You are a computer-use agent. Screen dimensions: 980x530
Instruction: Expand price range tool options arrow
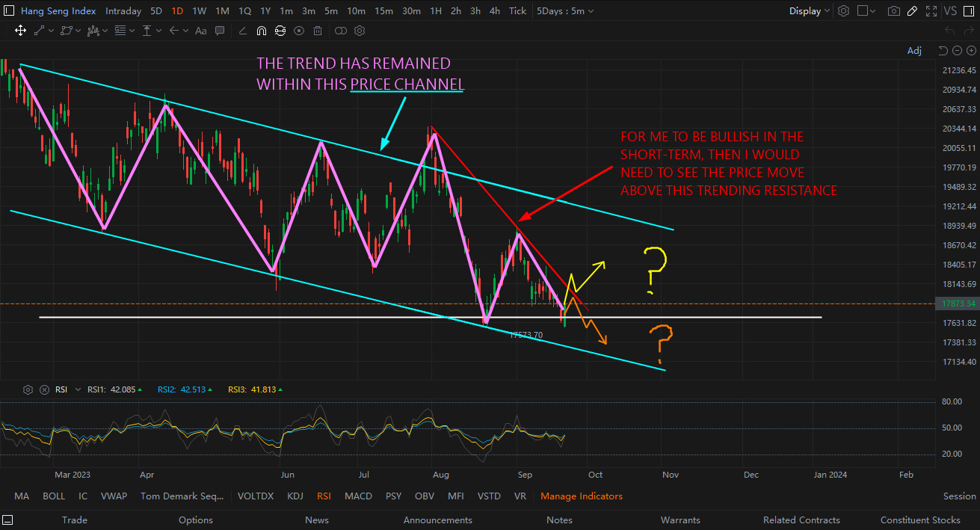[x=158, y=31]
